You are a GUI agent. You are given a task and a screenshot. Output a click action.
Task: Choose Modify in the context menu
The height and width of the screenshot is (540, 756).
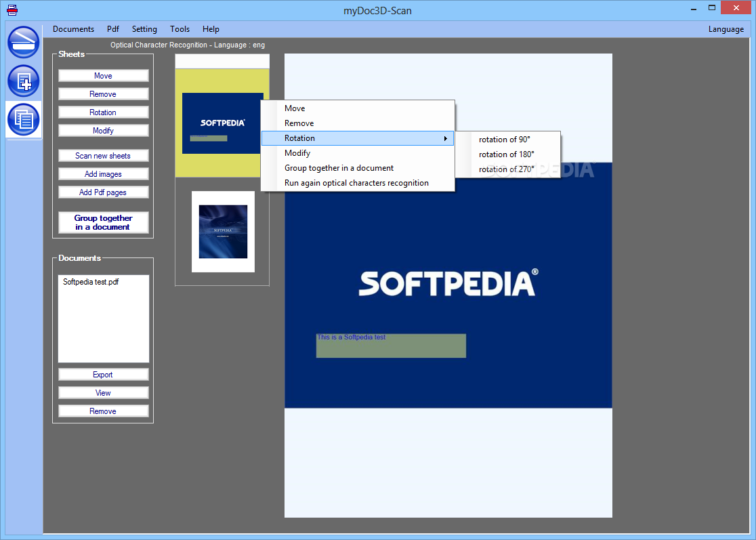pyautogui.click(x=357, y=153)
